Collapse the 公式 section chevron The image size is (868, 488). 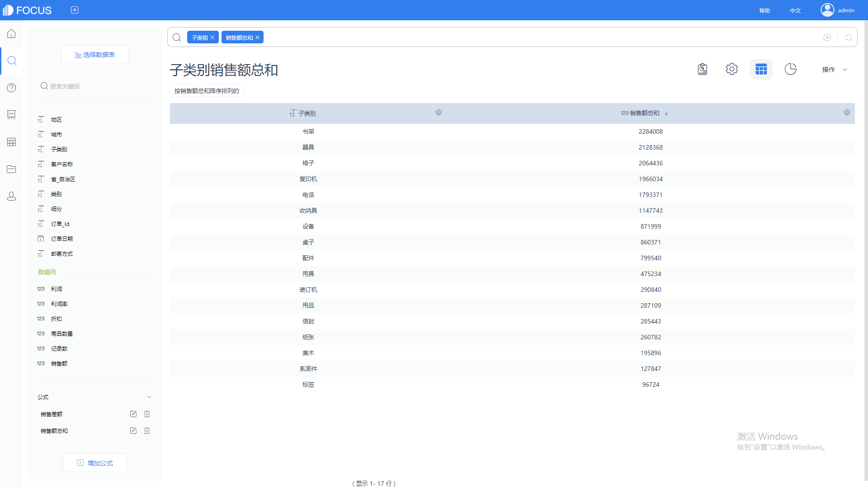[149, 397]
